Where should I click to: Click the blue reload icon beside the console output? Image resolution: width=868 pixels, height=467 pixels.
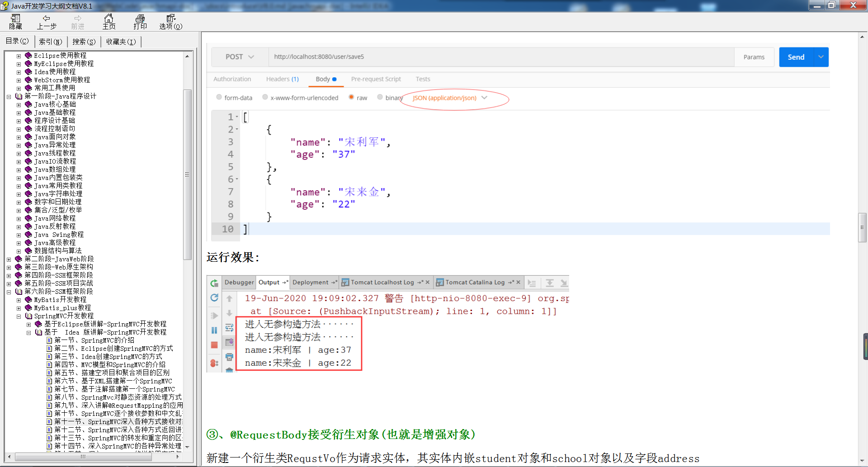click(214, 297)
